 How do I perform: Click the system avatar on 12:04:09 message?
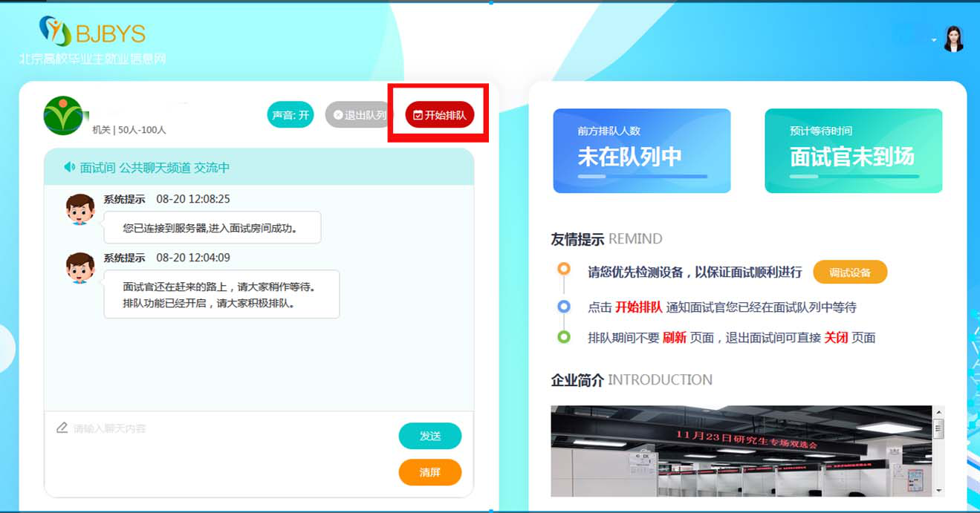tap(80, 268)
